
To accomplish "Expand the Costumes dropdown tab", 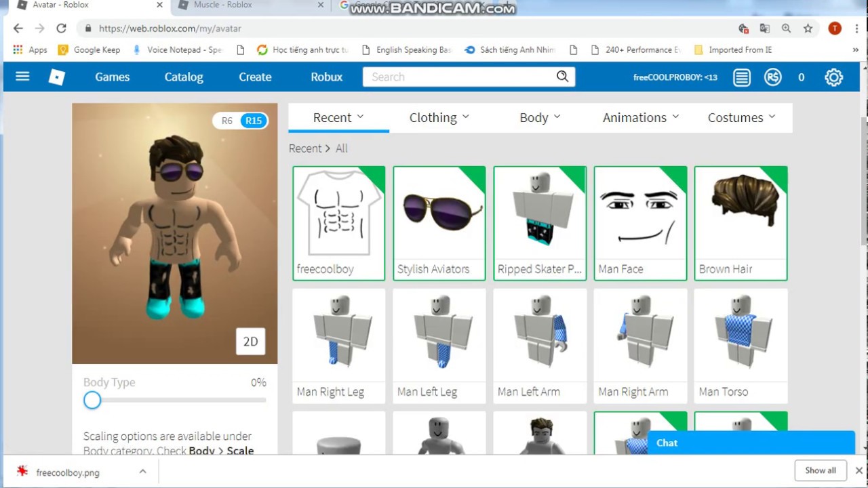I will pyautogui.click(x=741, y=117).
